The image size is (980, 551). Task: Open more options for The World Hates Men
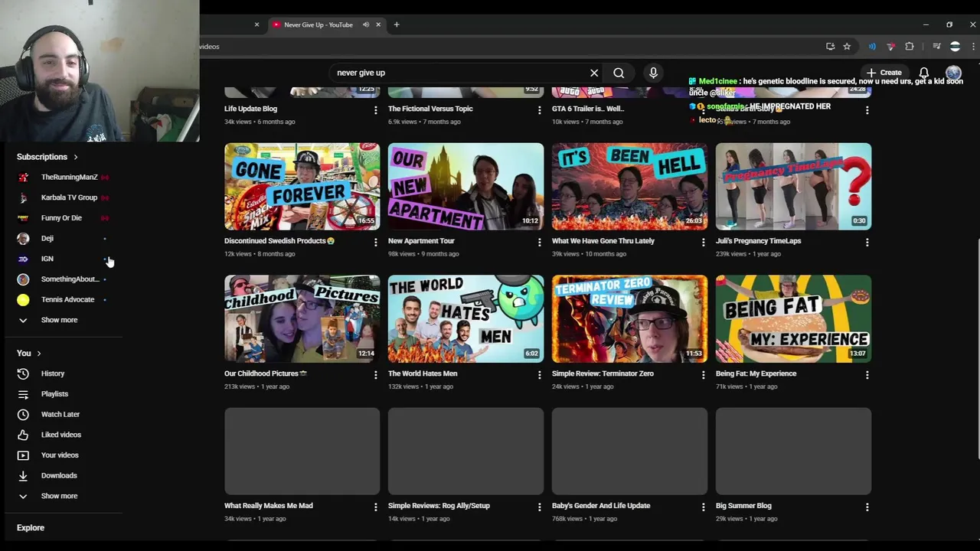point(539,375)
